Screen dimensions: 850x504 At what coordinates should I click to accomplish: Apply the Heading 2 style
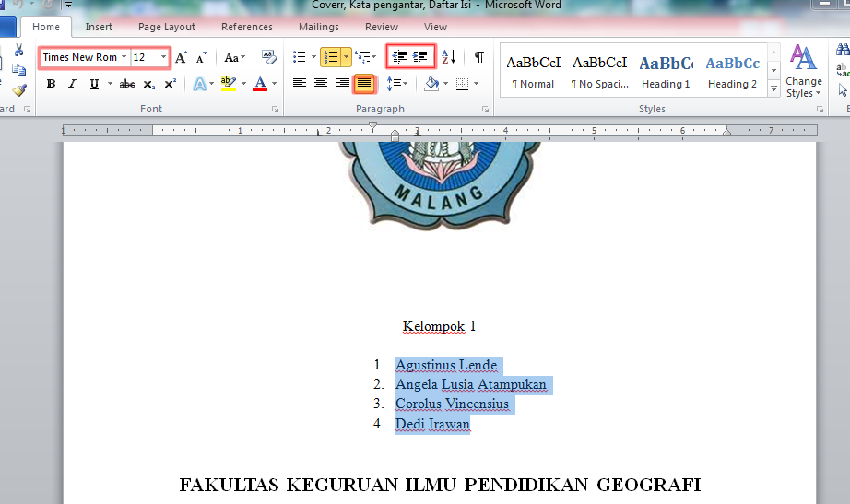(x=732, y=72)
